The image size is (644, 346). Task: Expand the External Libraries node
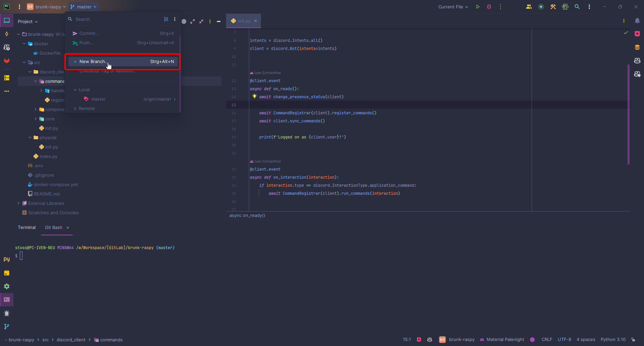coord(18,203)
